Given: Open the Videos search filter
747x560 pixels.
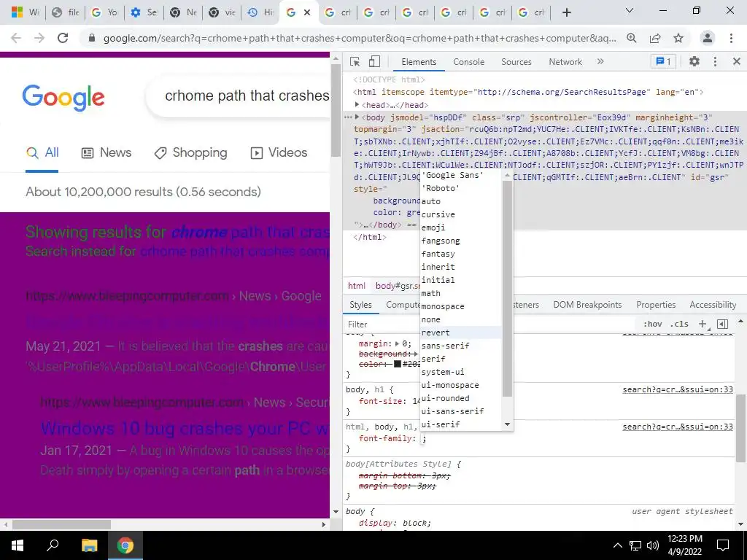Looking at the screenshot, I should [x=279, y=153].
